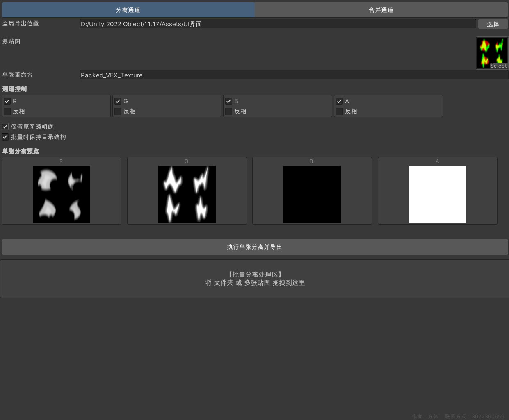Uncheck the G channel checkbox
This screenshot has width=509, height=420.
pyautogui.click(x=118, y=101)
